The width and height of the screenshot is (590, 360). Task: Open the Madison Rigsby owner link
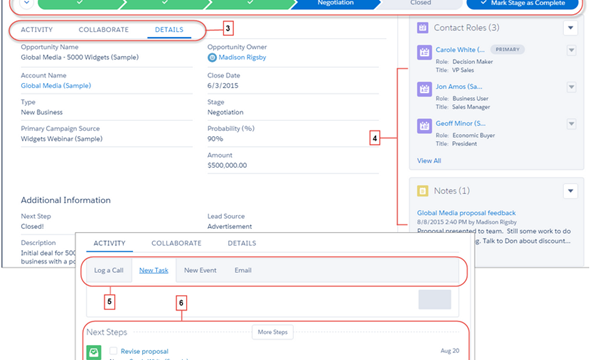[242, 58]
